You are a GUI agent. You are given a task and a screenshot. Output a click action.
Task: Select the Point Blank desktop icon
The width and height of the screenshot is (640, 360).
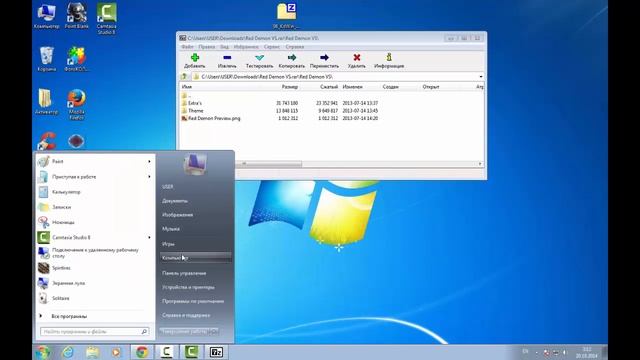point(76,16)
